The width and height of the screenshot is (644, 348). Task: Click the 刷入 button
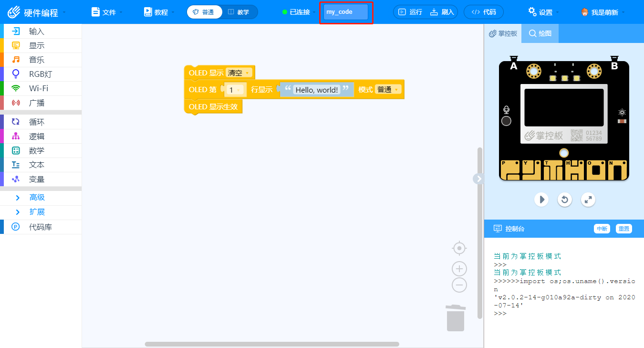tap(442, 12)
